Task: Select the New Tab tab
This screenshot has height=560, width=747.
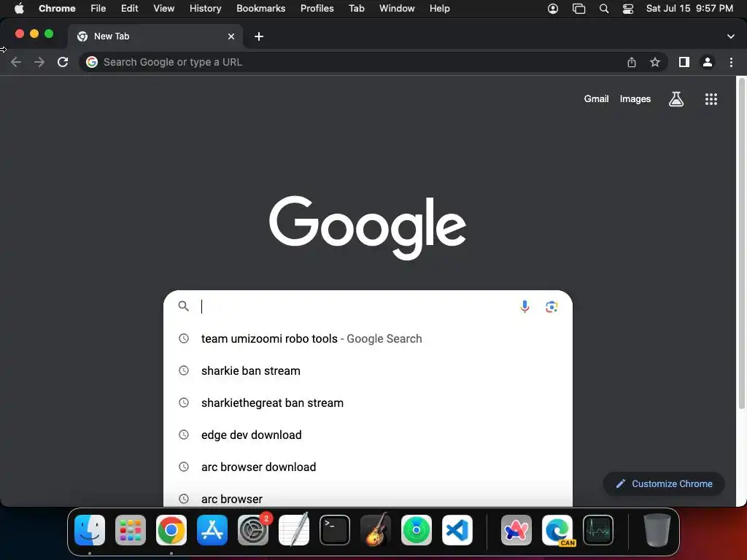Action: tap(155, 36)
